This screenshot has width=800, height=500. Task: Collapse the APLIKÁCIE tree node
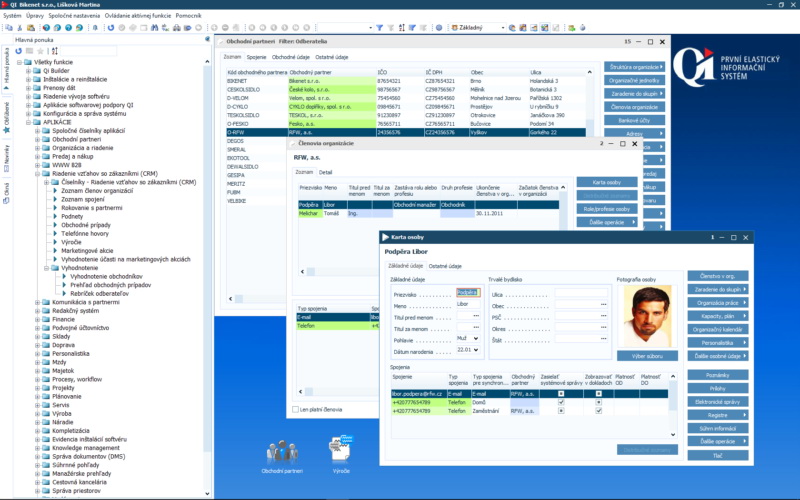[29, 122]
